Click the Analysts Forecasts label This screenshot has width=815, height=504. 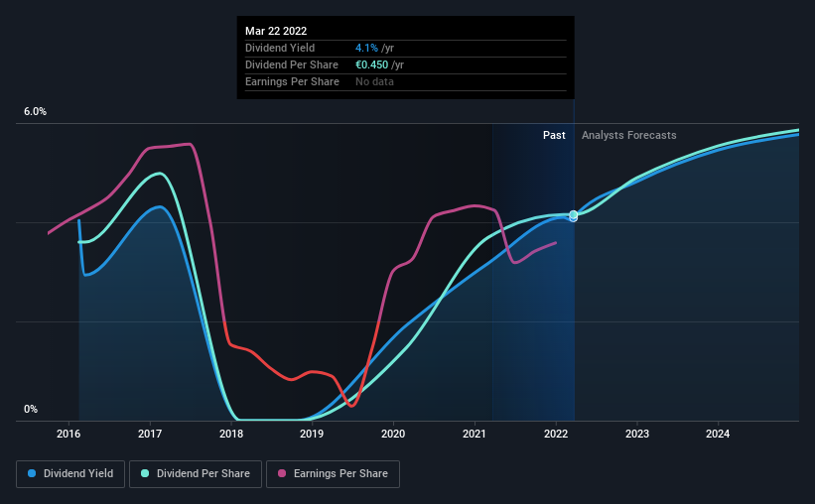tap(629, 135)
